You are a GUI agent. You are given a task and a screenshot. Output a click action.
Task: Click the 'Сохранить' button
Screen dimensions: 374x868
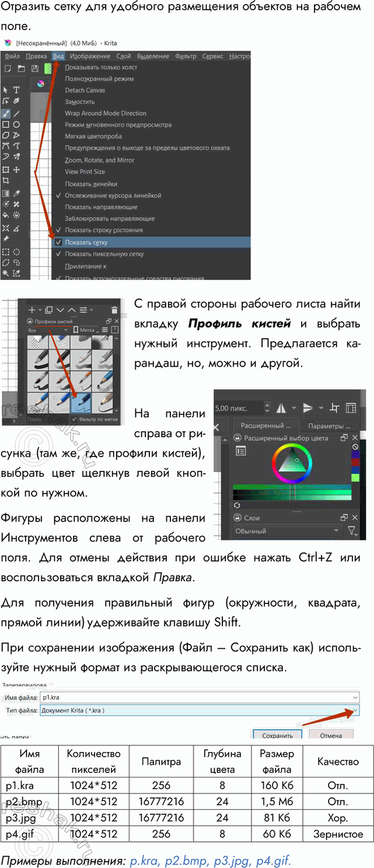[277, 735]
